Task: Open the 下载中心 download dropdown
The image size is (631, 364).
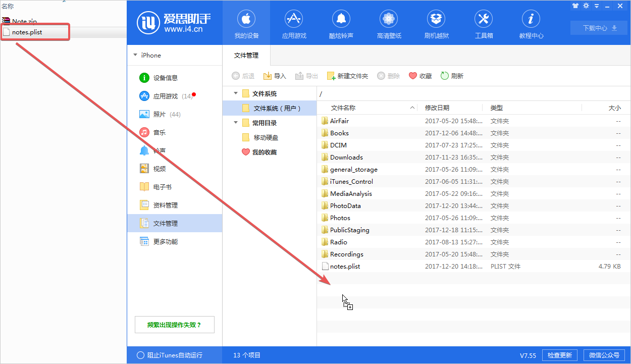Action: 599,28
